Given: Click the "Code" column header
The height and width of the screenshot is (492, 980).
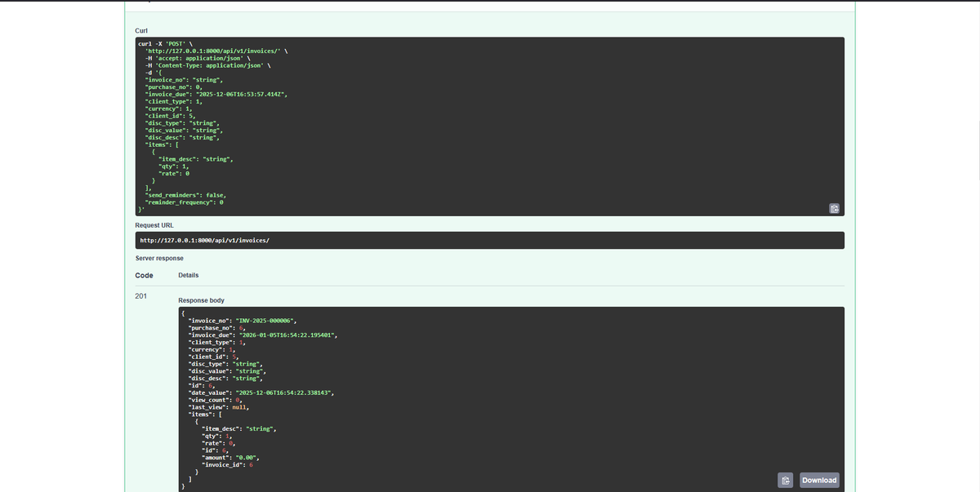Looking at the screenshot, I should click(x=145, y=275).
